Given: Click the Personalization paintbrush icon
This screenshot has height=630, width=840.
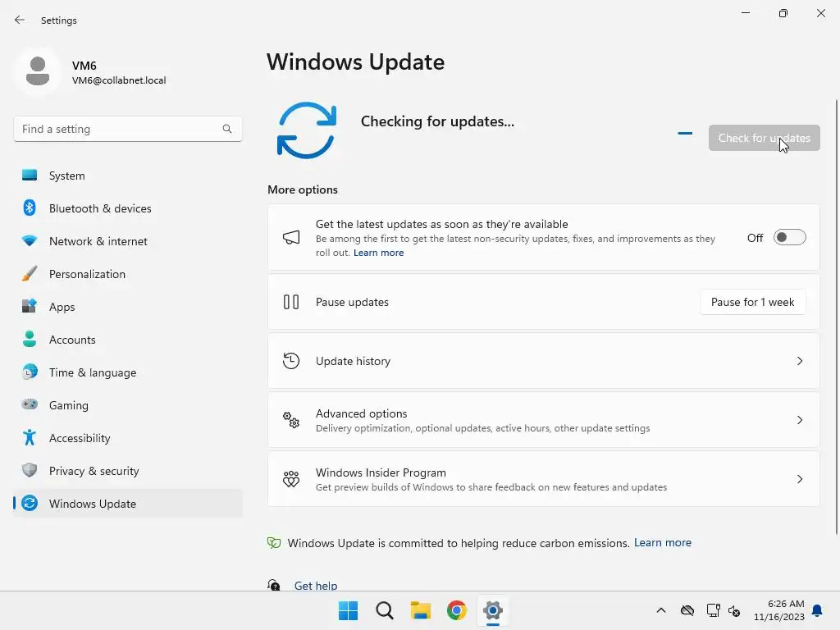Looking at the screenshot, I should click(30, 273).
